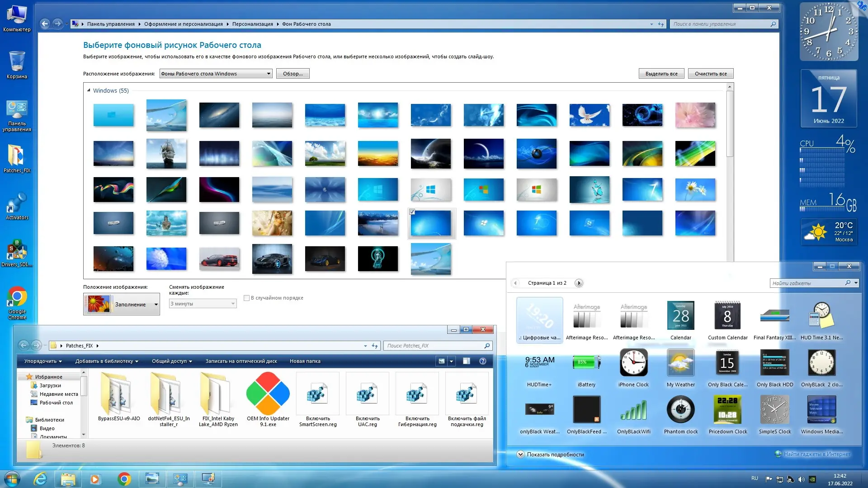This screenshot has height=488, width=868.
Task: Launch Google Chrome from the taskbar
Action: [x=124, y=479]
